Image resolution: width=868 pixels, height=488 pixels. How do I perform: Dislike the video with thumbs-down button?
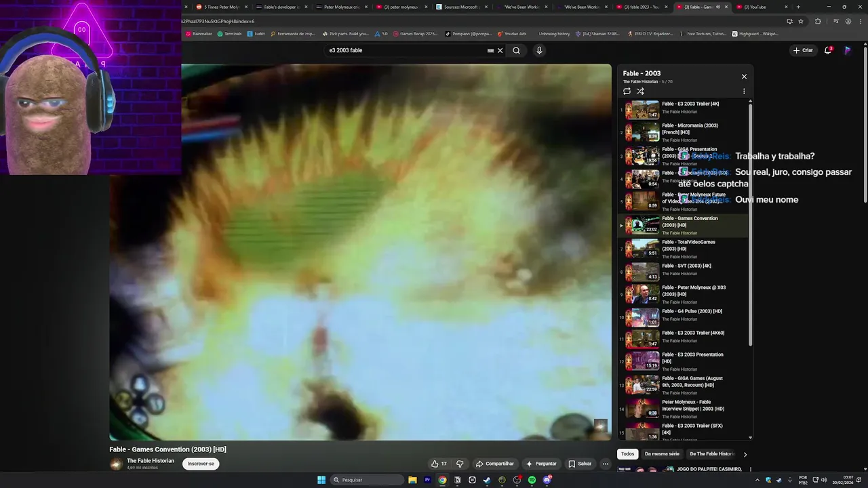(460, 464)
